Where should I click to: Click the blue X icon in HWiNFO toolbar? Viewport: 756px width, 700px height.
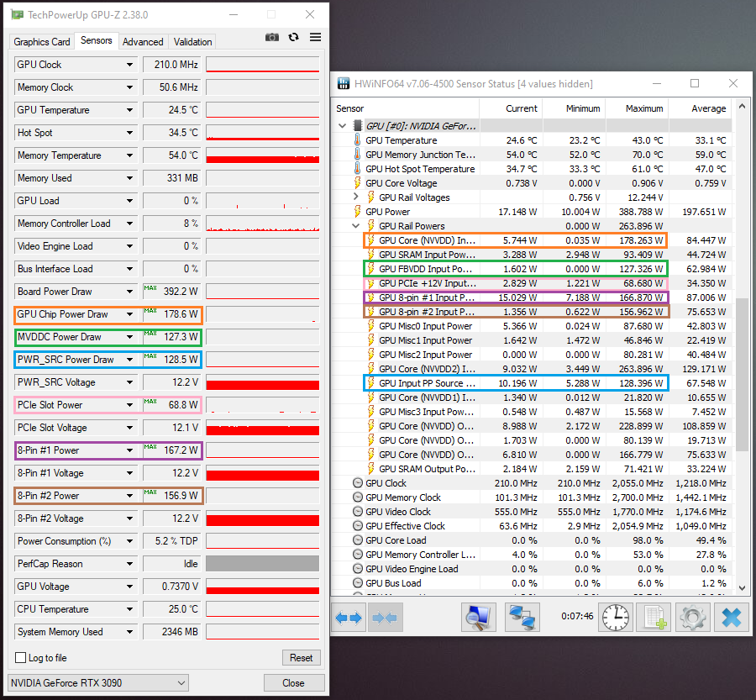tap(732, 618)
